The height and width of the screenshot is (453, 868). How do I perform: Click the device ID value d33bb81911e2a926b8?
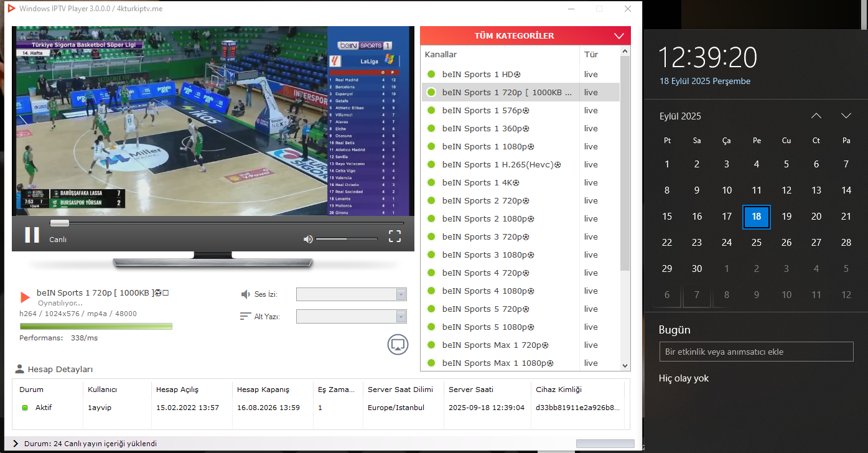click(578, 408)
